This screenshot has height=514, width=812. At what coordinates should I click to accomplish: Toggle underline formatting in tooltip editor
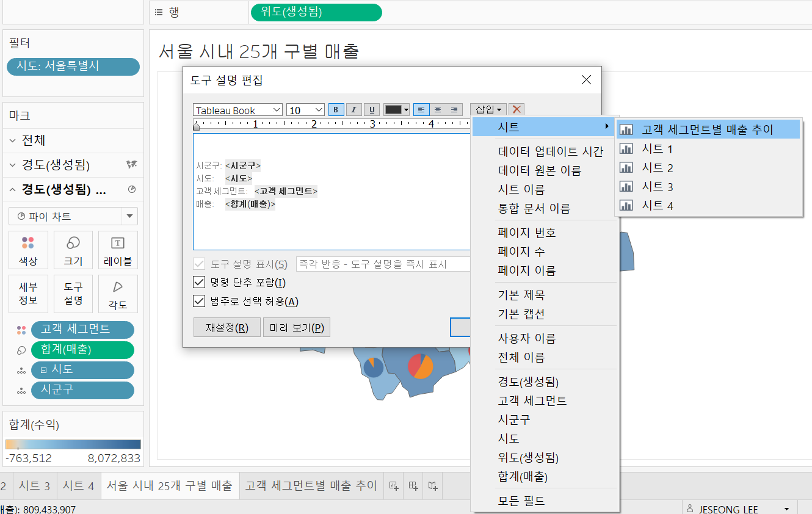(372, 110)
